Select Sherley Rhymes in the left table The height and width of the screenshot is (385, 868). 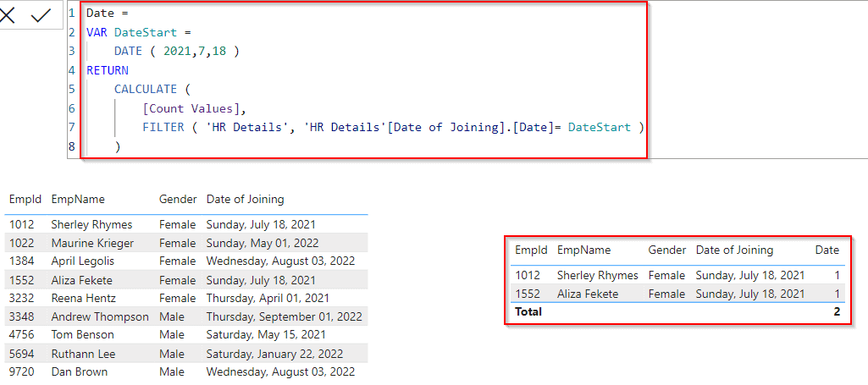point(92,224)
